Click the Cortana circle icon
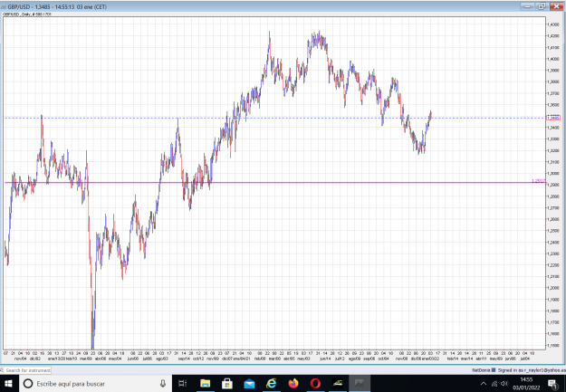This screenshot has width=566, height=392. click(x=28, y=384)
